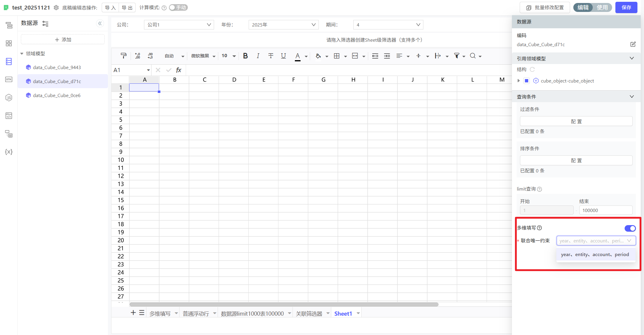Collapse the query conditions section
Viewport: 644px width, 335px height.
(x=631, y=96)
